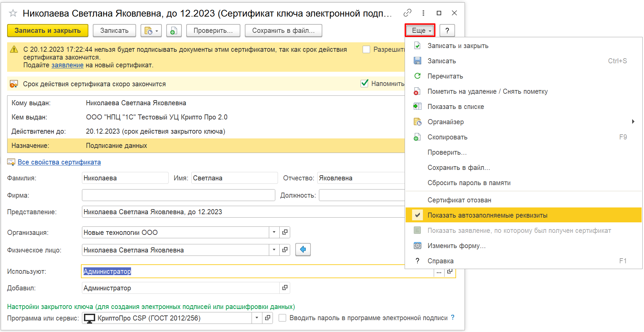Click the copy certificate toolbar icon

tap(174, 31)
